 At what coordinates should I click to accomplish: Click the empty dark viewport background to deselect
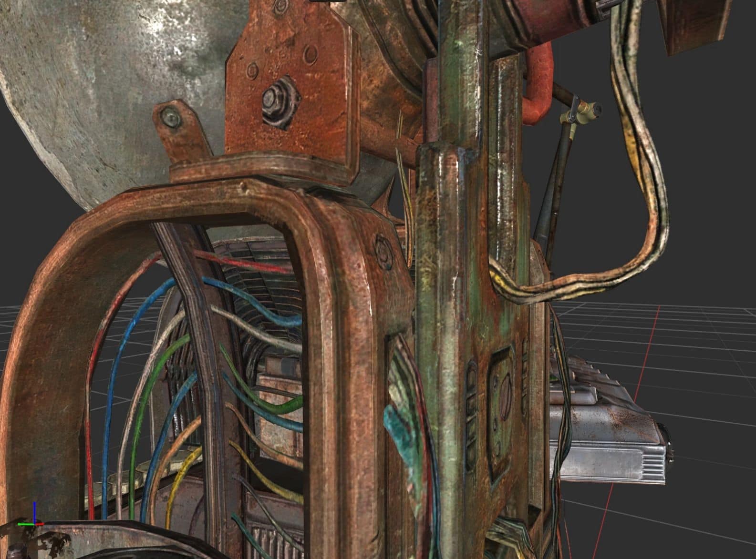coord(706,191)
